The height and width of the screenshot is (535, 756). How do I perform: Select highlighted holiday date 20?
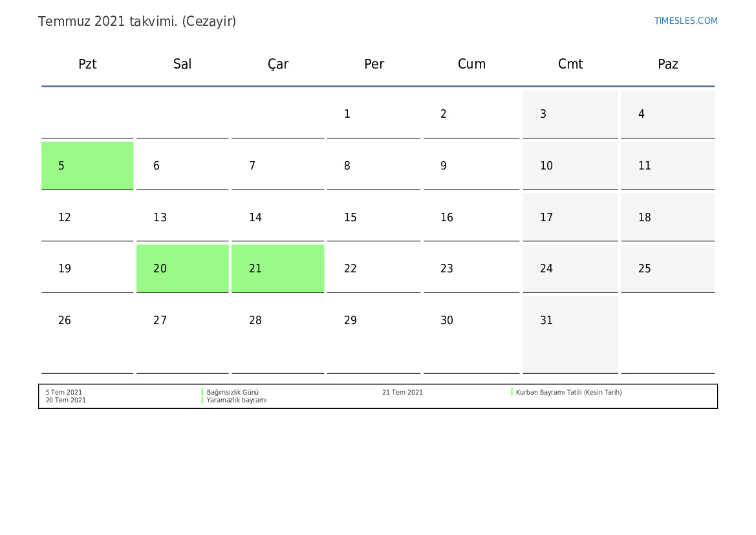pyautogui.click(x=182, y=268)
